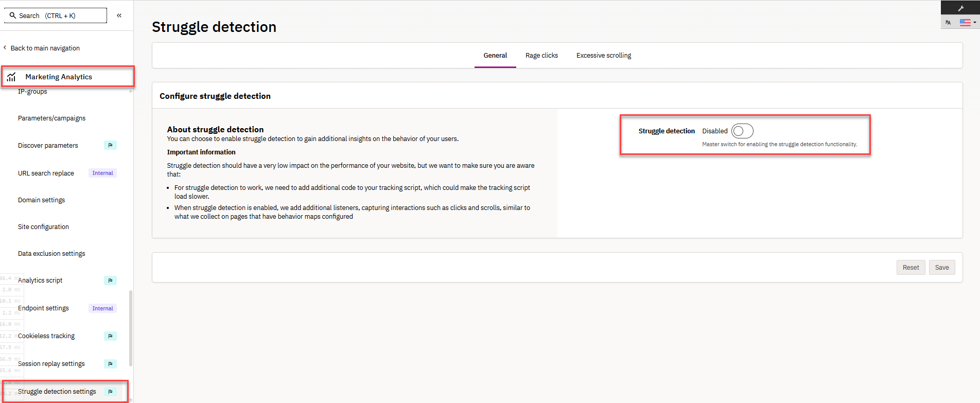Click the About struggle detection heading

[215, 130]
